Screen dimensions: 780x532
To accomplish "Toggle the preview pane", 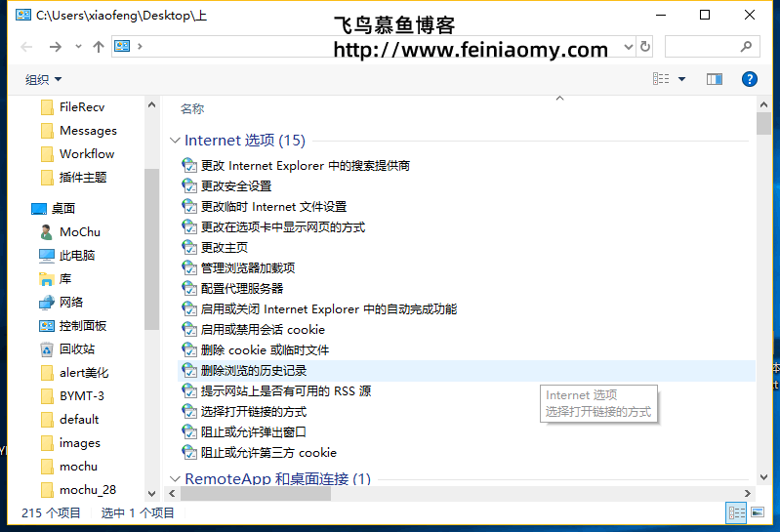I will point(715,79).
